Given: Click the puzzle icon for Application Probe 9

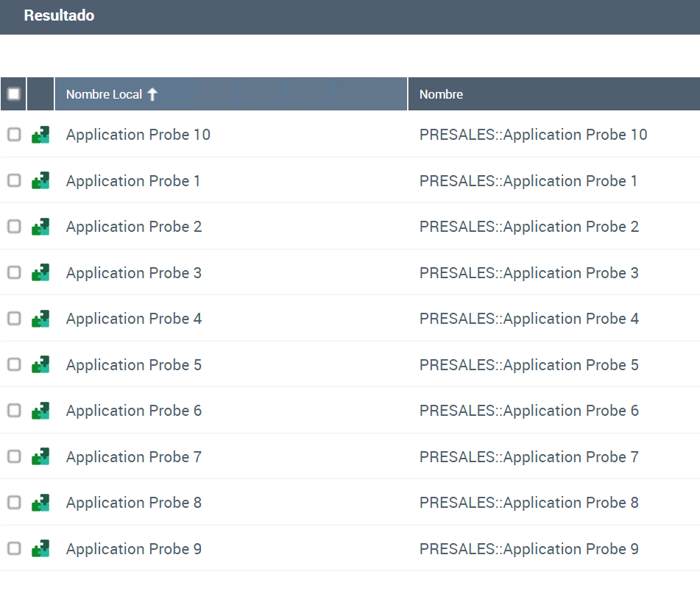Looking at the screenshot, I should (x=40, y=548).
